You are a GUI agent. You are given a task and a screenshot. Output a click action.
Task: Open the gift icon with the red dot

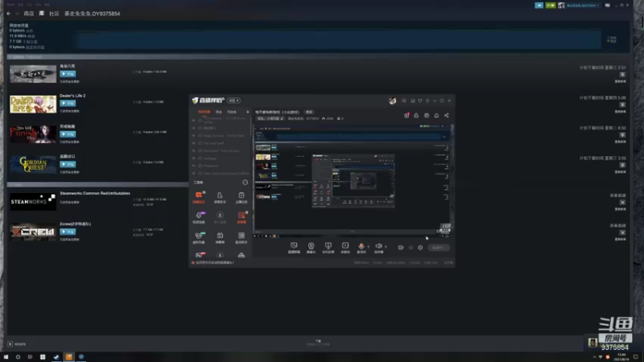[407, 115]
